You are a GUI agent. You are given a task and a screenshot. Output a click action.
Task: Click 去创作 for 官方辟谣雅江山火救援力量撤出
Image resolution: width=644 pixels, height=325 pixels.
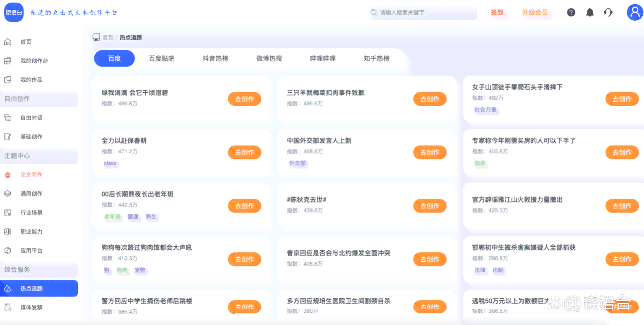point(622,206)
